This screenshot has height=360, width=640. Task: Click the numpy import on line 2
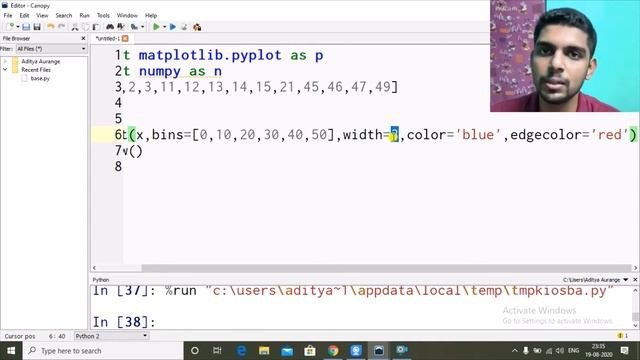tap(160, 71)
